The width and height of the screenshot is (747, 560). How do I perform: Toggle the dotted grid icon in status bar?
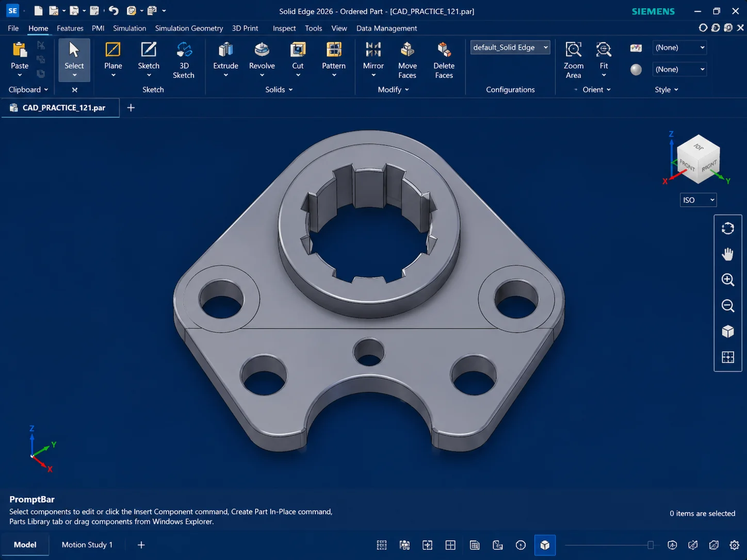click(382, 545)
